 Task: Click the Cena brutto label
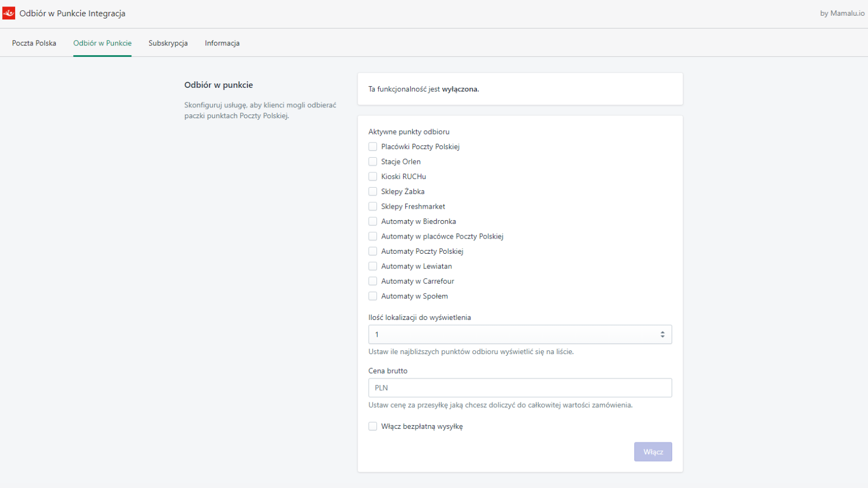tap(388, 371)
